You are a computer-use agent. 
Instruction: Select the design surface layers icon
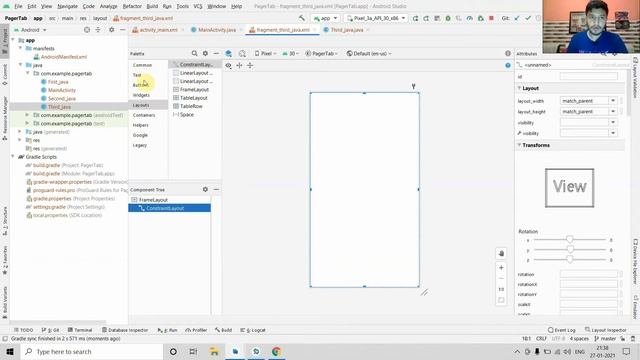coord(229,53)
